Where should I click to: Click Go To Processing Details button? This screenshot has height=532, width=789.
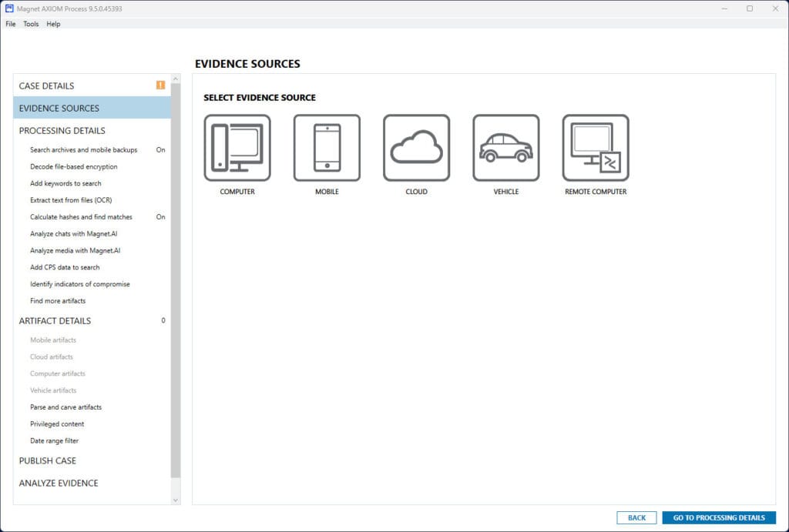[x=719, y=517]
